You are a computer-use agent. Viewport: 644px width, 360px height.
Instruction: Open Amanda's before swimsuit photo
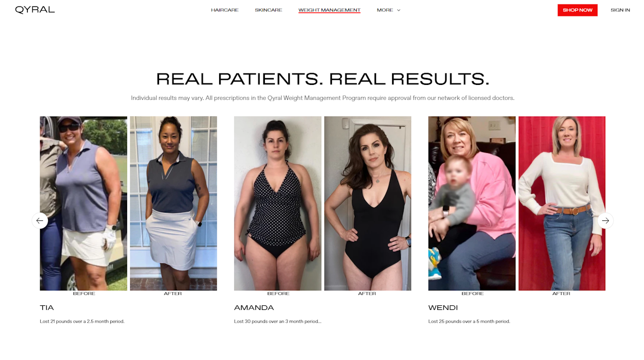pyautogui.click(x=278, y=204)
